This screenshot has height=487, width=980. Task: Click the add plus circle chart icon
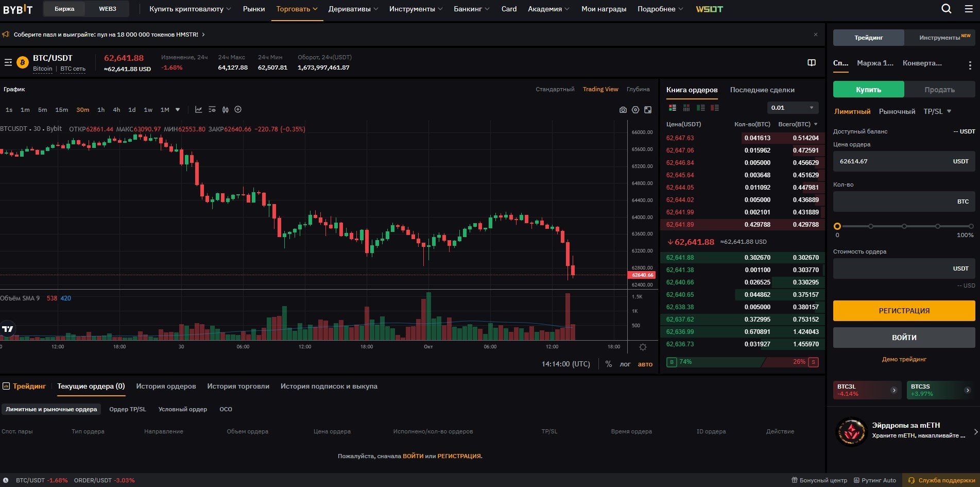(238, 109)
